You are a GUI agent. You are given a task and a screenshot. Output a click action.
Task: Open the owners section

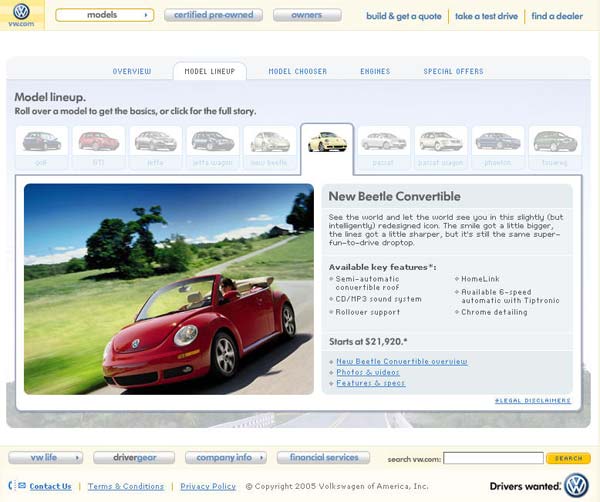pos(307,15)
